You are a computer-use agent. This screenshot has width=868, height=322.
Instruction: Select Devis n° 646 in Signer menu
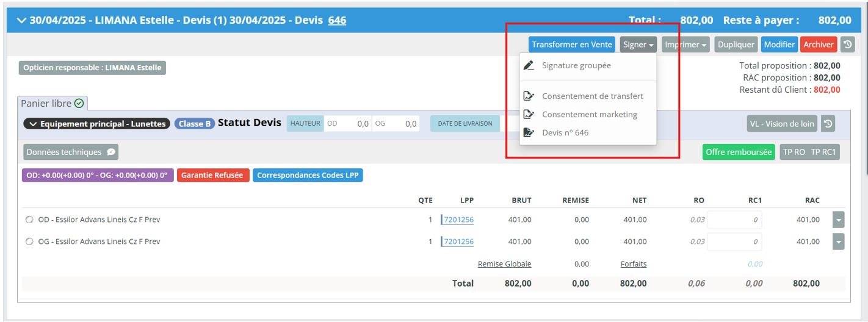(588, 132)
